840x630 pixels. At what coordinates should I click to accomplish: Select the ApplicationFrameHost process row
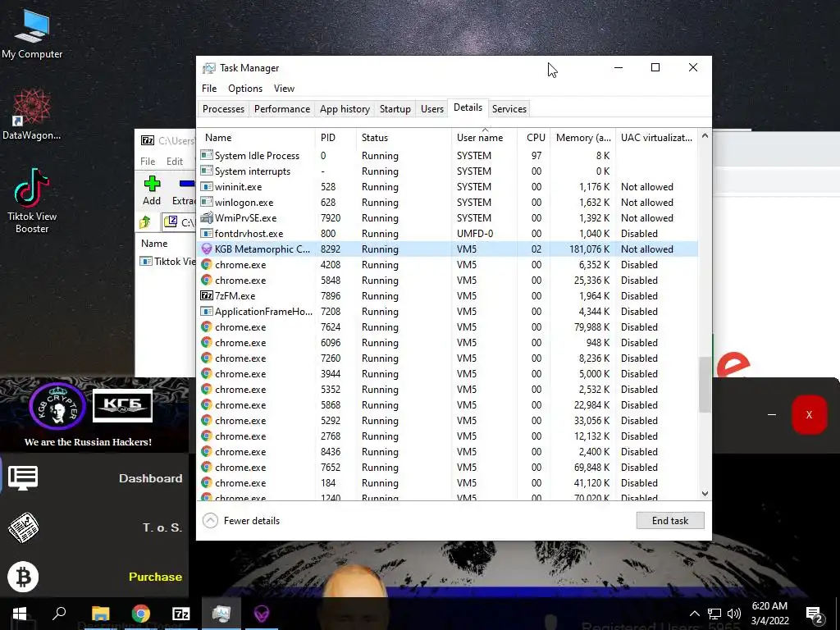pos(448,311)
